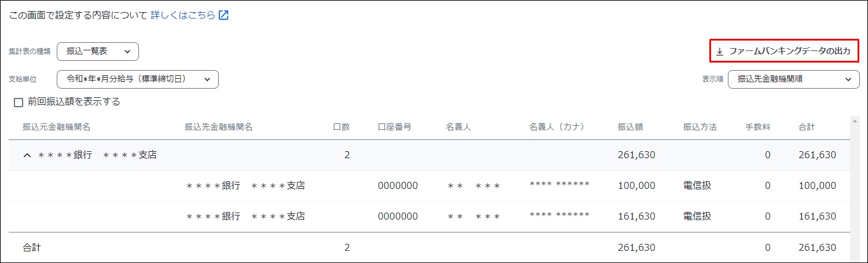
Task: Open the 表示順 振込先金融機関順 dropdown
Action: [x=794, y=79]
